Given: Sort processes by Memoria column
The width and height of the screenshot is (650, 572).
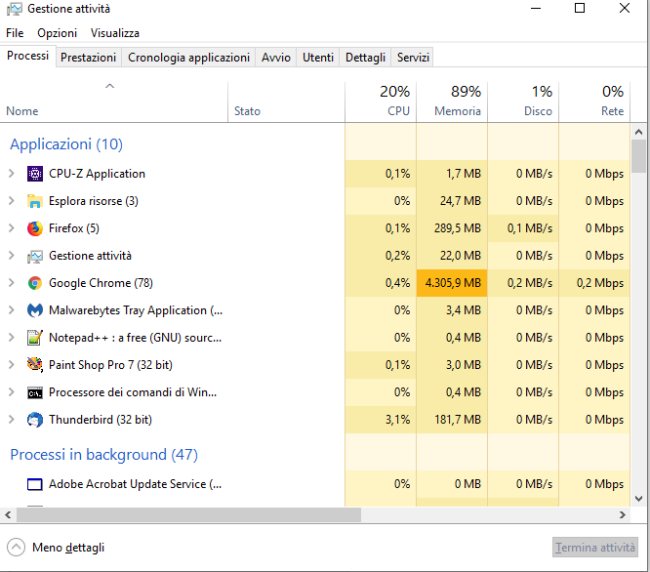Looking at the screenshot, I should [452, 102].
